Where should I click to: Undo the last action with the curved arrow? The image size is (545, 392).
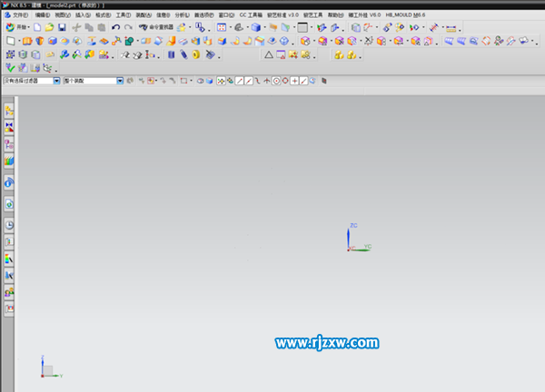[x=115, y=27]
